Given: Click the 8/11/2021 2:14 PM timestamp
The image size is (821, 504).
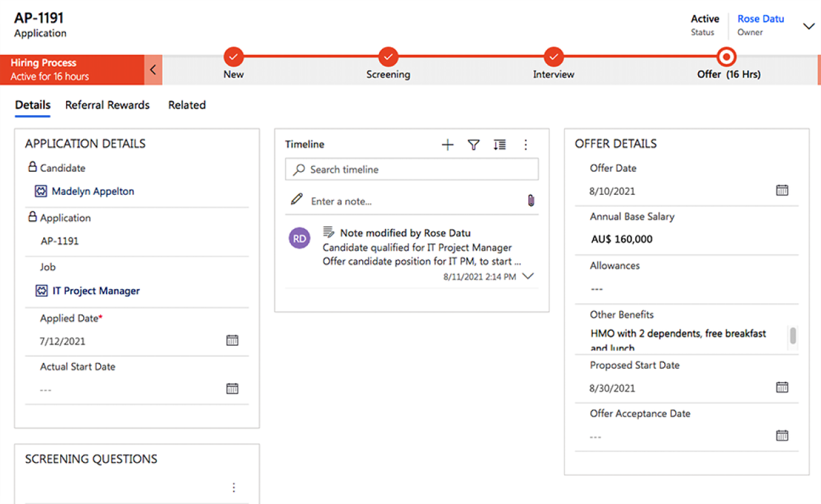Looking at the screenshot, I should (x=480, y=277).
